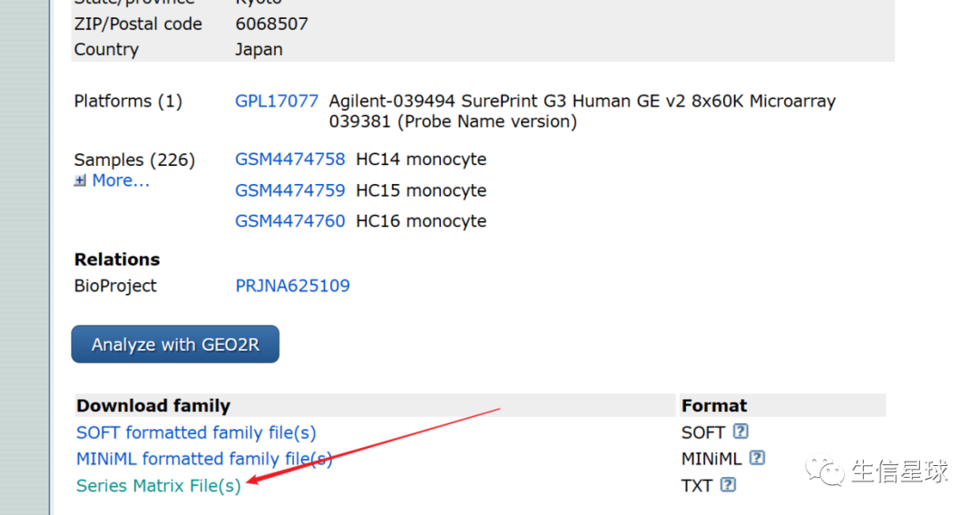Screen dimensions: 980x515
Task: Open sample GSM4474758 HC14 monocyte
Action: click(x=289, y=160)
